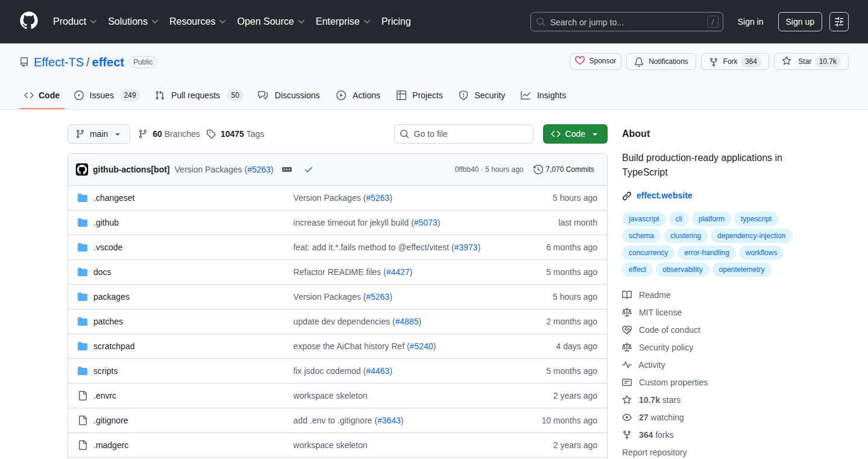Expand commit message ellipsis icon

[287, 169]
